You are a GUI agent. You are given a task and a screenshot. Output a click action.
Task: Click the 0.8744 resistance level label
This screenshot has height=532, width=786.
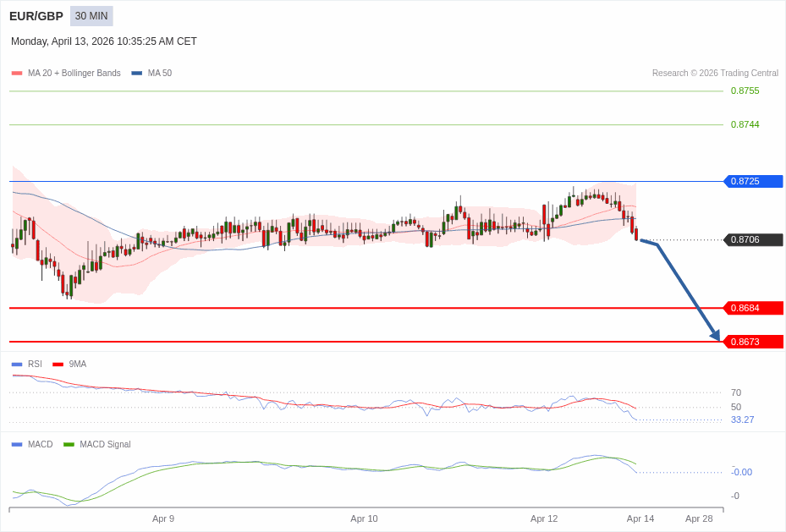pos(745,124)
